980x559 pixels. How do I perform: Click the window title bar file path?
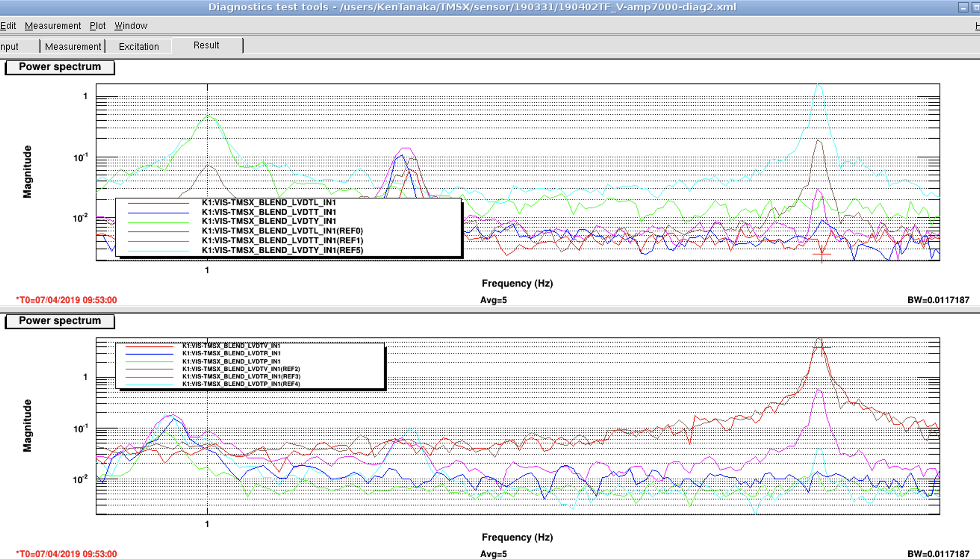click(538, 7)
